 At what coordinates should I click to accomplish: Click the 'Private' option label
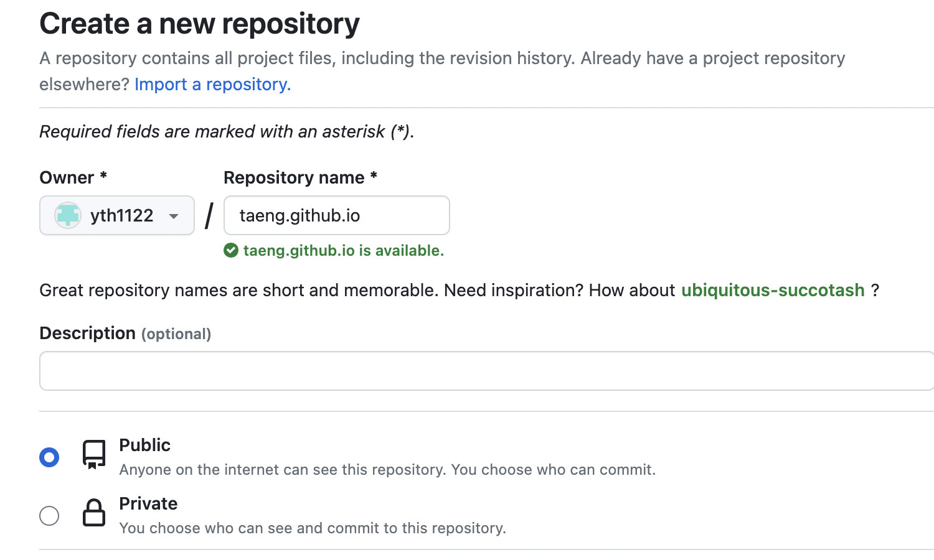[x=148, y=503]
